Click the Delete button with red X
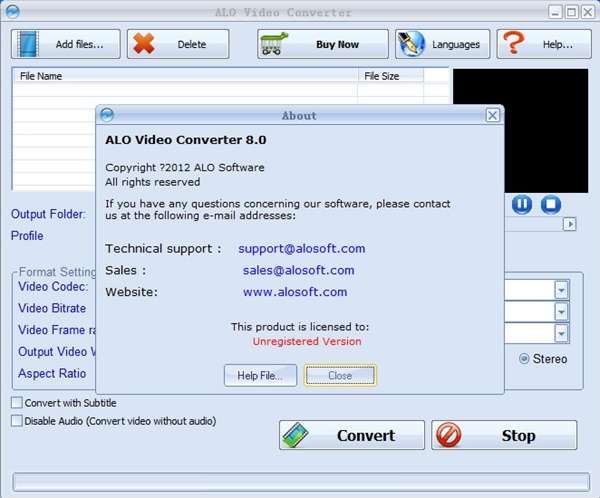The image size is (600, 498). 178,44
